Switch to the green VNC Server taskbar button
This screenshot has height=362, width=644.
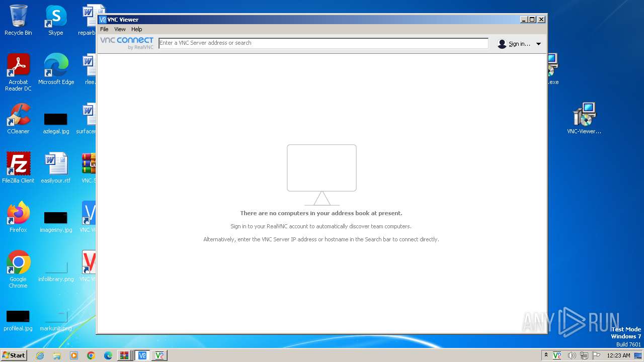[x=159, y=355]
